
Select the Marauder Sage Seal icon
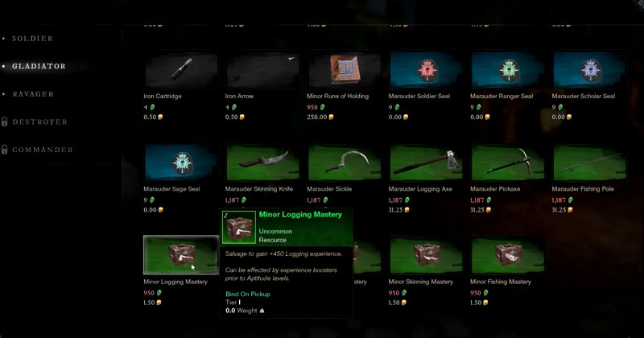[180, 163]
